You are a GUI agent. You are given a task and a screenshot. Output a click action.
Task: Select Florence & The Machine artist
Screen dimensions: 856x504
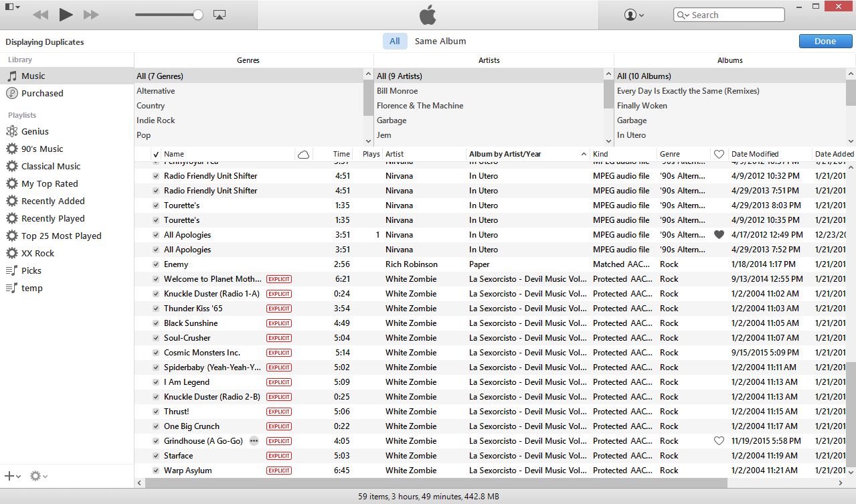click(489, 106)
